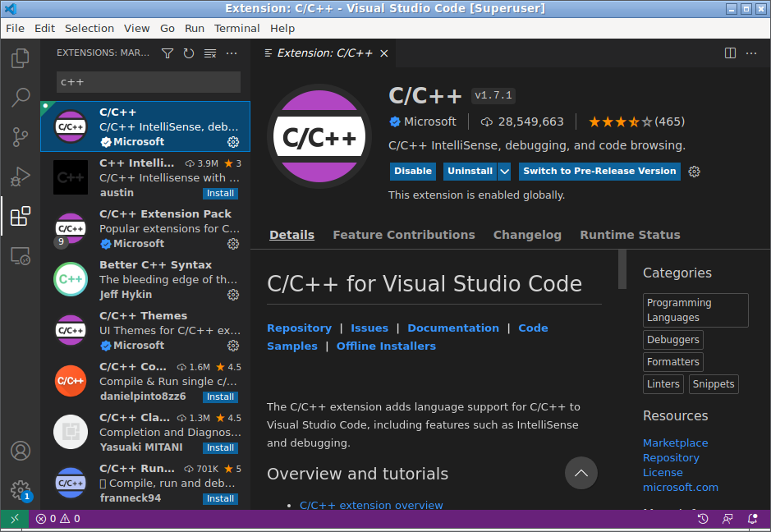Switch to the Feature Contributions tab
The width and height of the screenshot is (771, 532).
click(404, 235)
